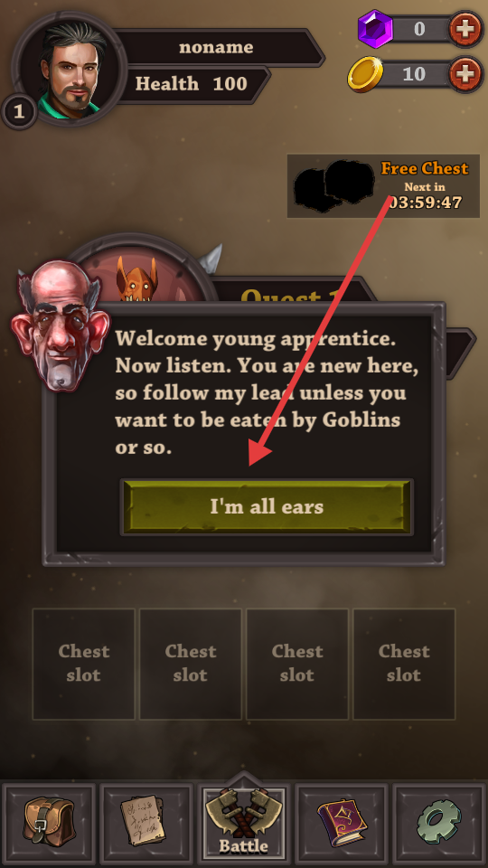This screenshot has width=488, height=868.
Task: Open the parchment quest scroll icon
Action: (146, 825)
